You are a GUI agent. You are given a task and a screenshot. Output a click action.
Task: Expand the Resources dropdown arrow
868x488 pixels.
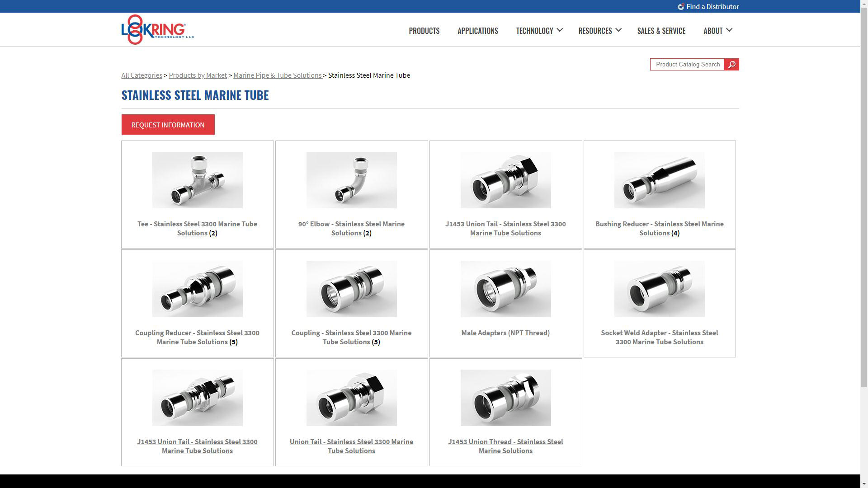coord(618,30)
